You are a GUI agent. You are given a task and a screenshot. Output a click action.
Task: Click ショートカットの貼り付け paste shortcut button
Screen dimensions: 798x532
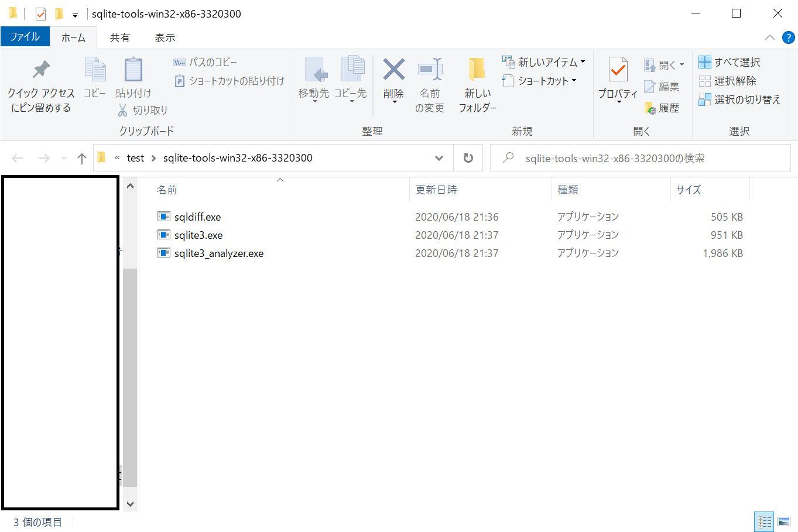pos(230,81)
